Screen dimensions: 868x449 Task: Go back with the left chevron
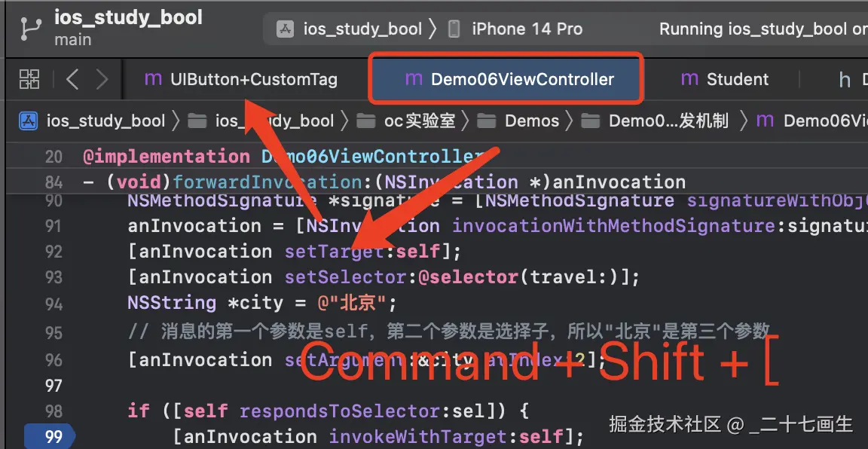72,79
